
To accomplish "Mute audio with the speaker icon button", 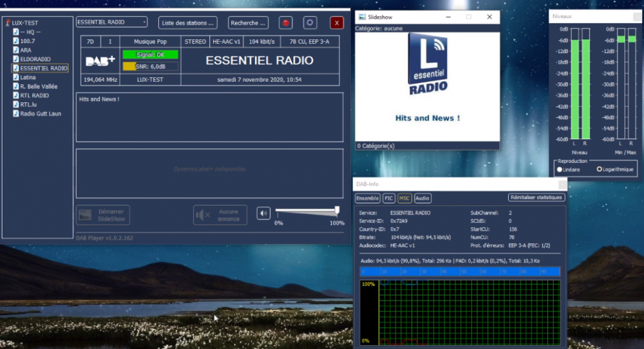I will 263,214.
